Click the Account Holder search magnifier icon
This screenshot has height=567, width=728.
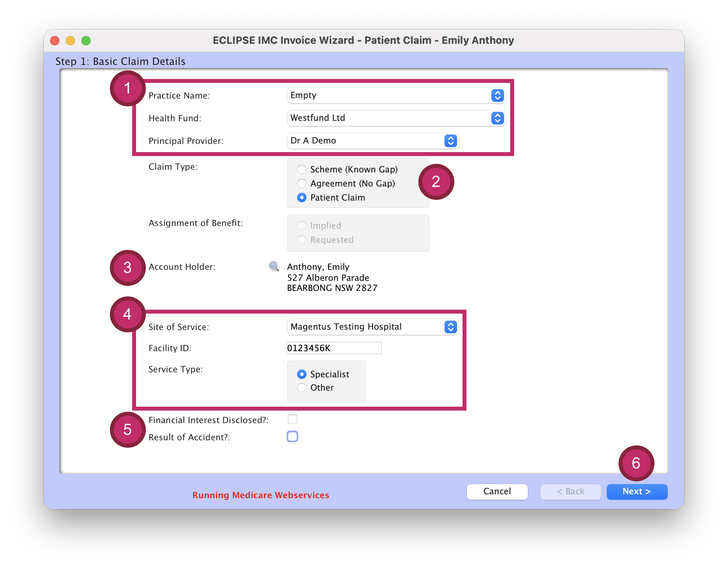coord(274,266)
